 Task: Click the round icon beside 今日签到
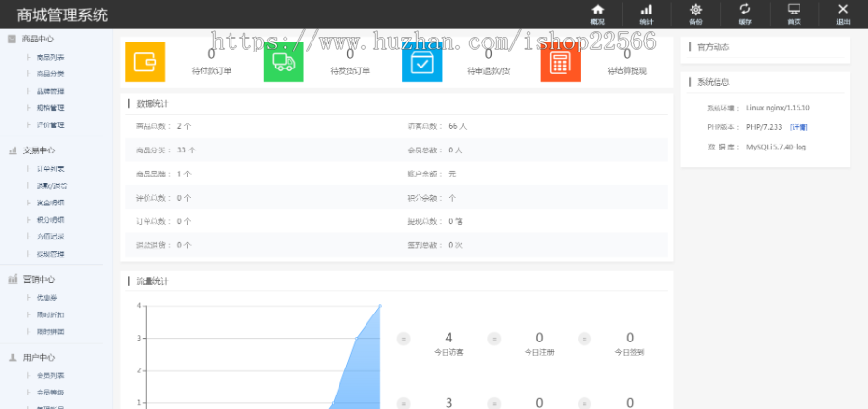[584, 339]
